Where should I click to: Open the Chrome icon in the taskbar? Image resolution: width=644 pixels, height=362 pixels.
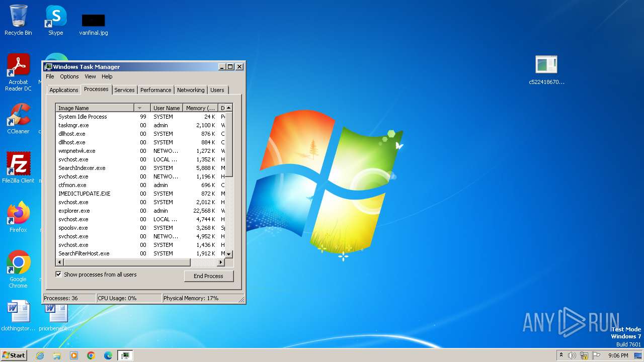pos(91,355)
